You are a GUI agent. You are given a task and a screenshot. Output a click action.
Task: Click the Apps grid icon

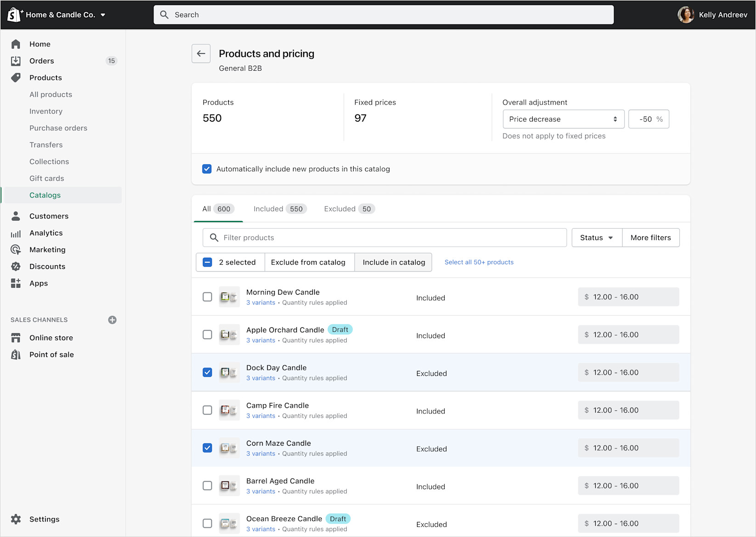[x=16, y=283]
